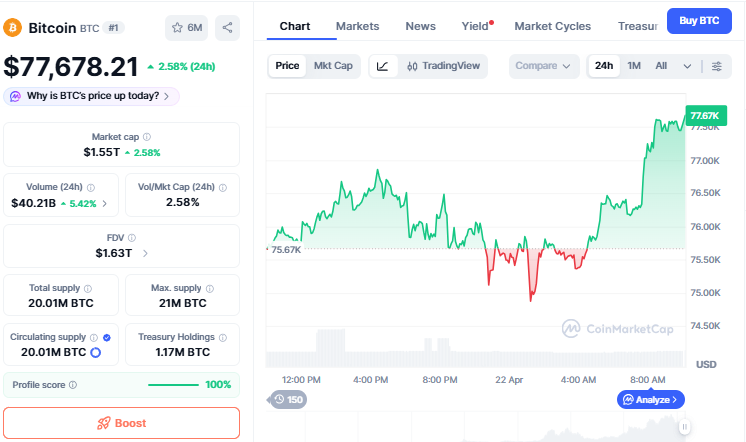Click the chart range slider handle
This screenshot has width=746, height=442.
684,427
